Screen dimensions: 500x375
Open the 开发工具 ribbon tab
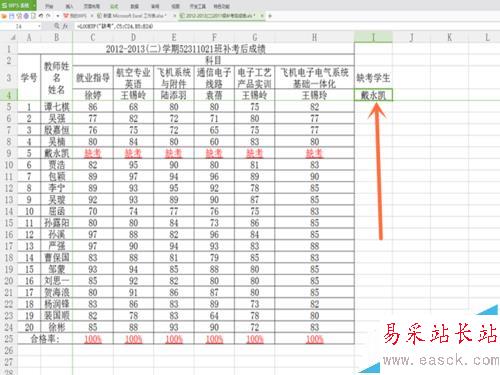(x=198, y=6)
